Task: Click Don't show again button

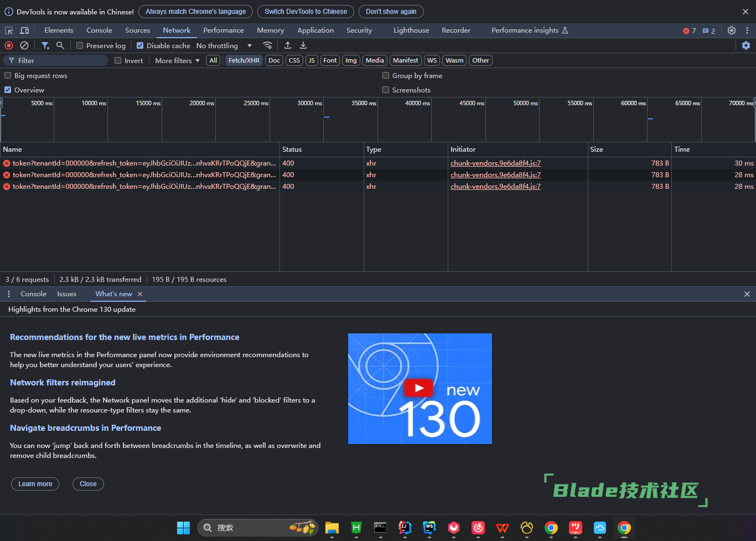Action: [x=391, y=12]
